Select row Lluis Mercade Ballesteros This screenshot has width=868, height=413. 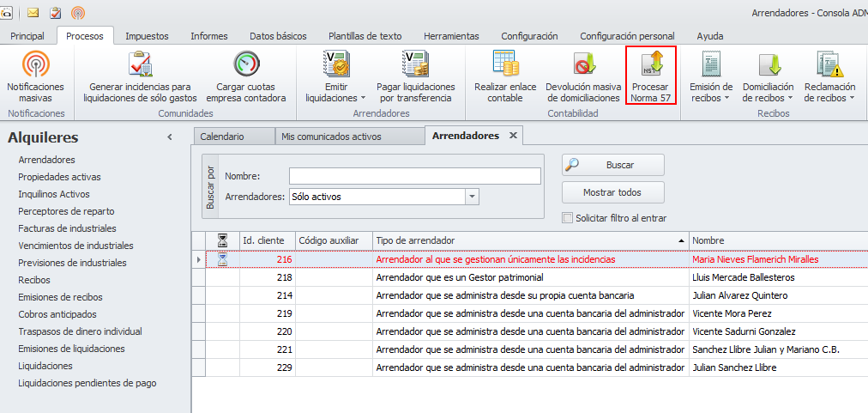537,277
